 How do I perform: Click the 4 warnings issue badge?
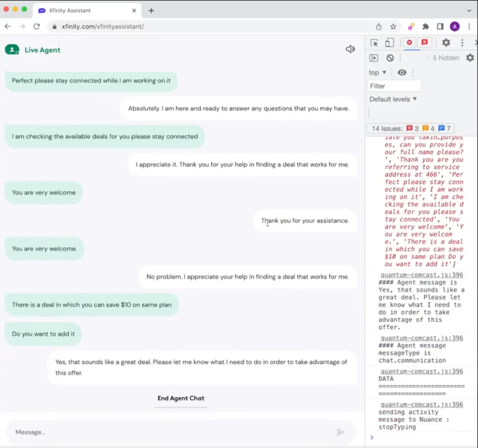pyautogui.click(x=429, y=128)
